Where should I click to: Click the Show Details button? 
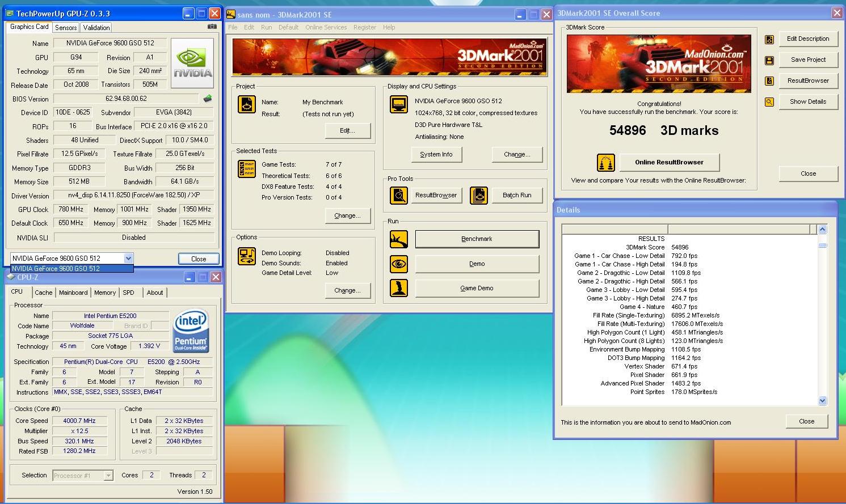[808, 101]
